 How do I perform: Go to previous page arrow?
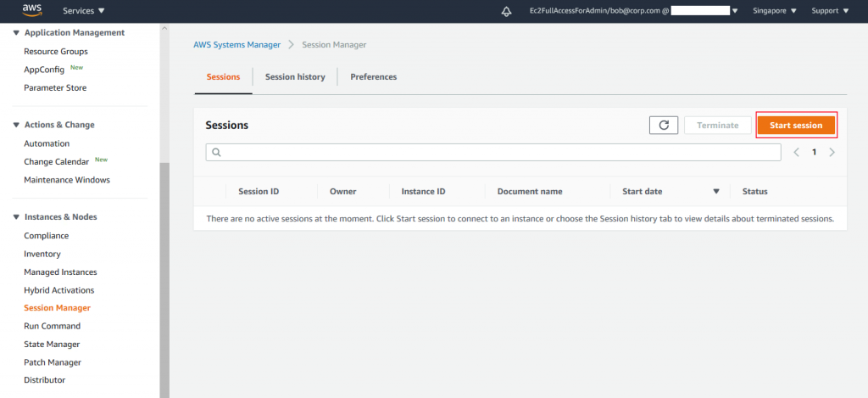pyautogui.click(x=796, y=153)
